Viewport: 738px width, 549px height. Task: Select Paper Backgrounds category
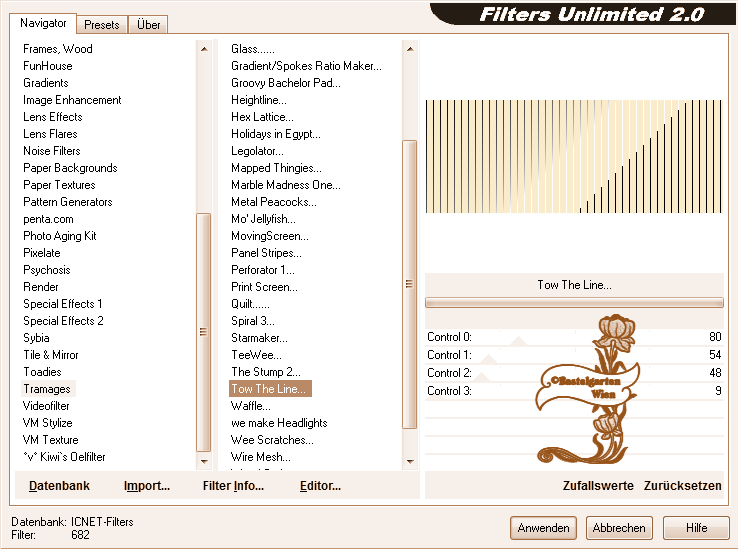click(70, 168)
